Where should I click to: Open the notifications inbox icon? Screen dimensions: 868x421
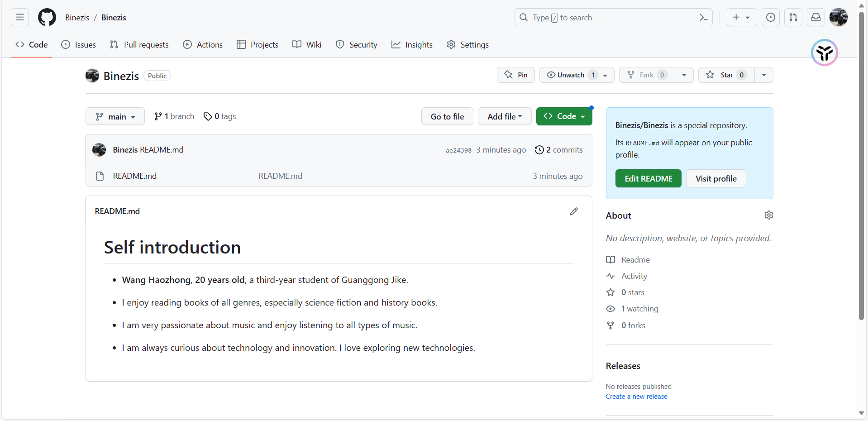pyautogui.click(x=816, y=18)
